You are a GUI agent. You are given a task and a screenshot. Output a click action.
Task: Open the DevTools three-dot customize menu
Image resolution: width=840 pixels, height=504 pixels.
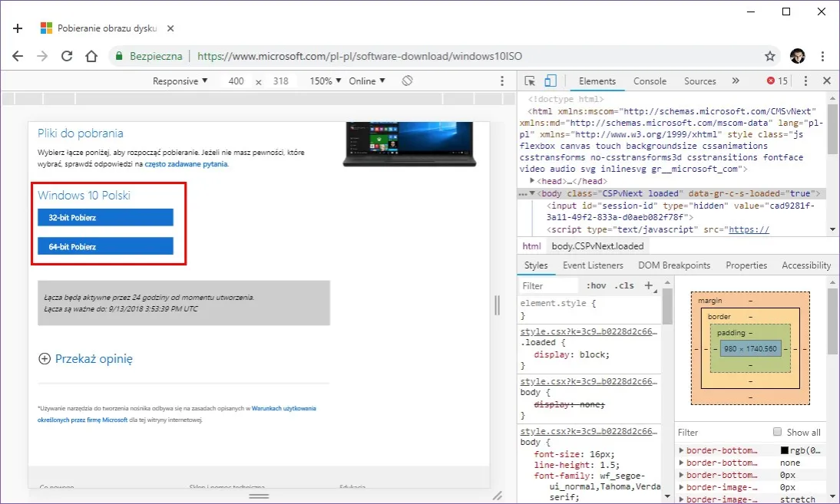pyautogui.click(x=805, y=81)
